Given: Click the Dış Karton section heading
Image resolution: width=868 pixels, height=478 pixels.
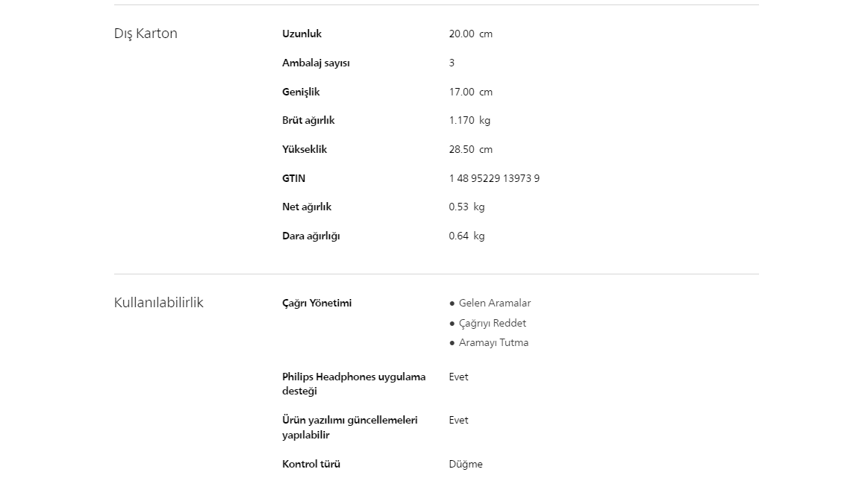Looking at the screenshot, I should (x=146, y=34).
